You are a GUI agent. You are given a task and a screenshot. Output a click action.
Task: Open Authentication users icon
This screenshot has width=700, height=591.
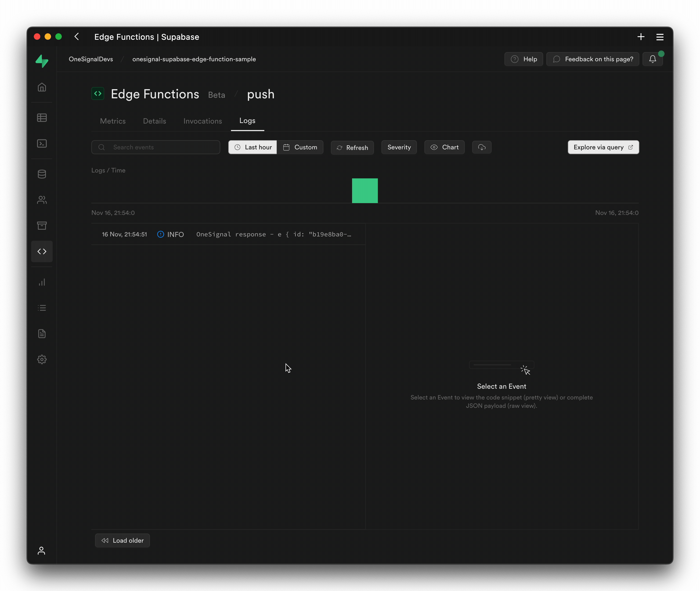(42, 200)
